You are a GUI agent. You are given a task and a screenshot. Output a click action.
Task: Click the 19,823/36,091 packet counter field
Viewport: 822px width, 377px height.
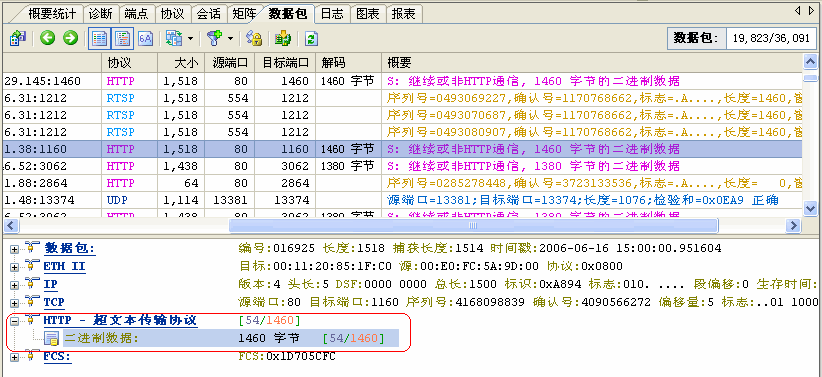(x=771, y=38)
